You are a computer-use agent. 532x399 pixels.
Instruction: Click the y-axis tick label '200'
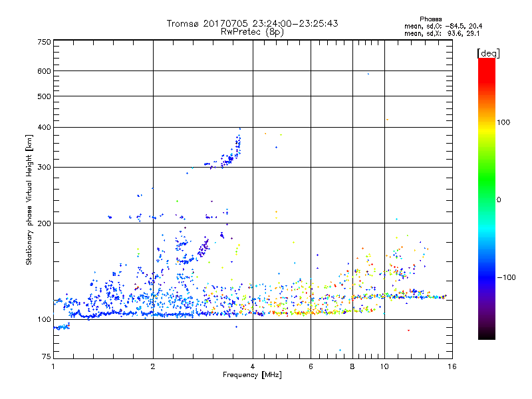pos(45,223)
